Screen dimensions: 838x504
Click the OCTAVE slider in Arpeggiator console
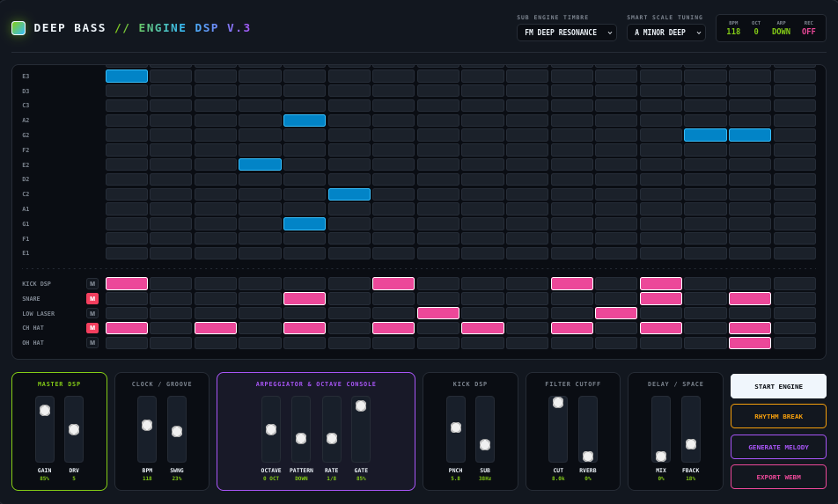click(271, 429)
